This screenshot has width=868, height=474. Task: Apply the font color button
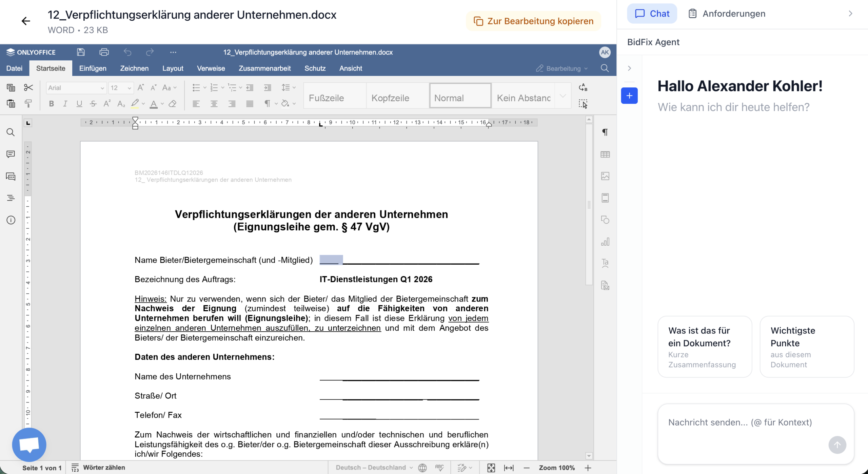(x=154, y=104)
